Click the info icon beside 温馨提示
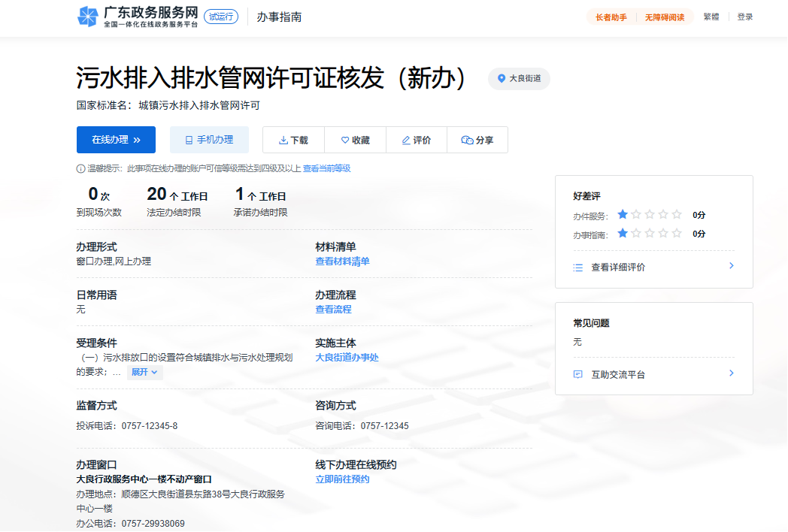 tap(80, 169)
